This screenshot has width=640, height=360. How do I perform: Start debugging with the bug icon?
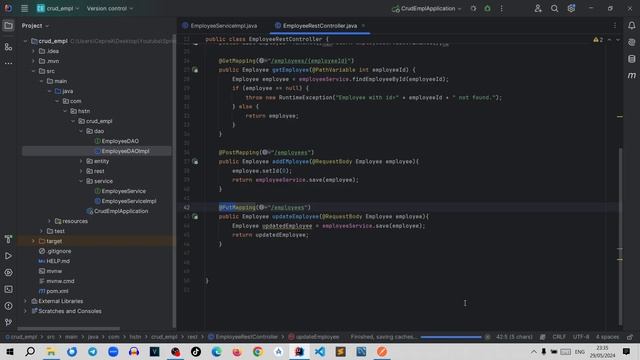click(487, 8)
